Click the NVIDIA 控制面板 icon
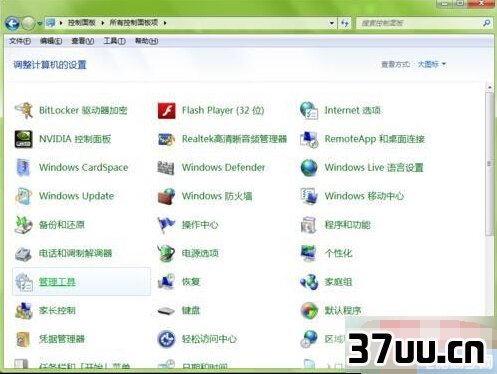The height and width of the screenshot is (374, 497). tap(24, 139)
